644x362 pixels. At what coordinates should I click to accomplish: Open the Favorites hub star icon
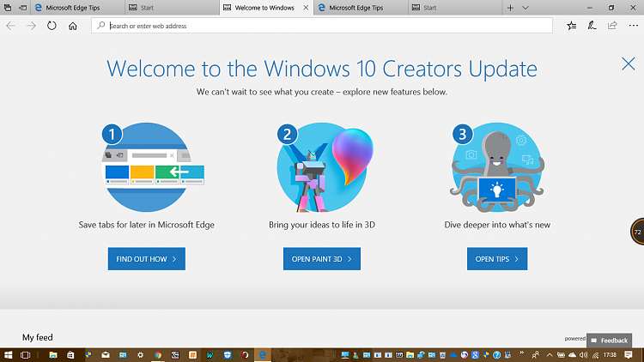tap(571, 26)
